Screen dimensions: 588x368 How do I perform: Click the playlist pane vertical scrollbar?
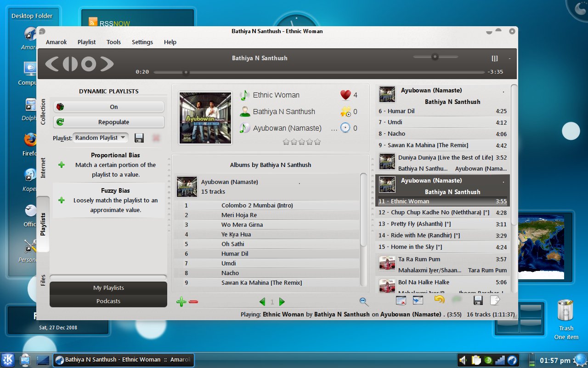pyautogui.click(x=514, y=189)
